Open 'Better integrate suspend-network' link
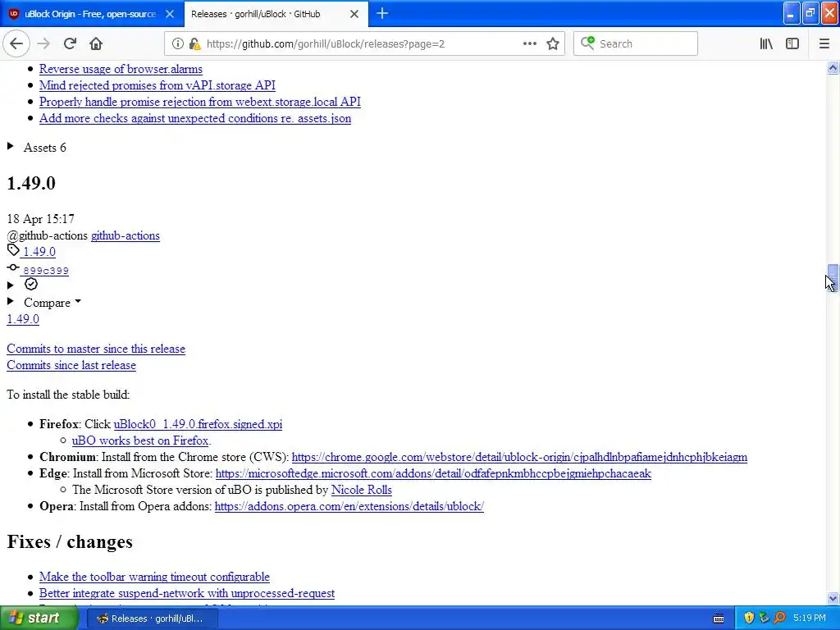 (187, 594)
